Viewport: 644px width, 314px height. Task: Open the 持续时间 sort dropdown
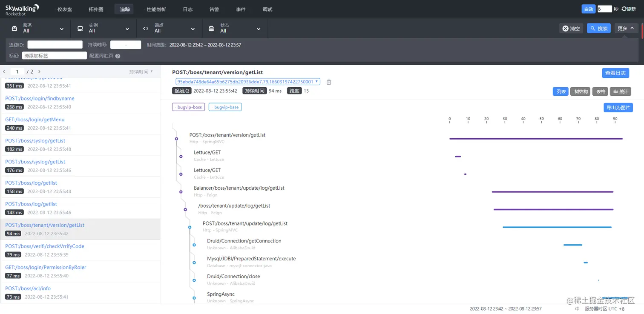(x=141, y=72)
